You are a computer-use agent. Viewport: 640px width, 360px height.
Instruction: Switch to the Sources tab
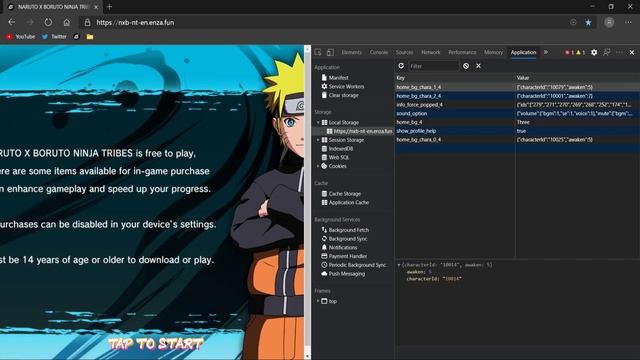coord(404,52)
